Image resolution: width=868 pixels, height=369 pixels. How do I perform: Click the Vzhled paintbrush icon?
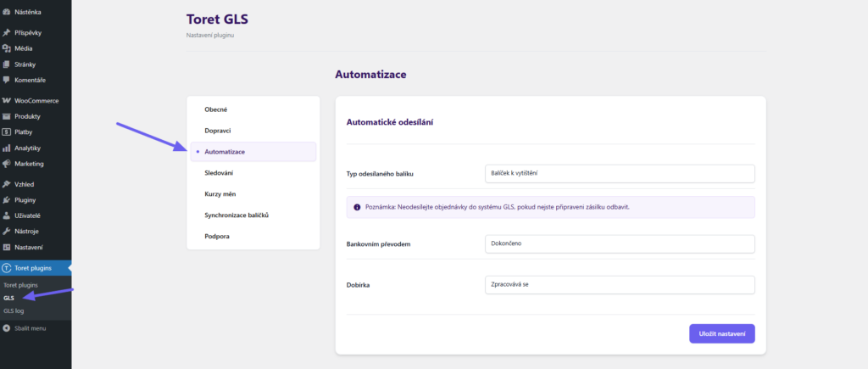[7, 184]
